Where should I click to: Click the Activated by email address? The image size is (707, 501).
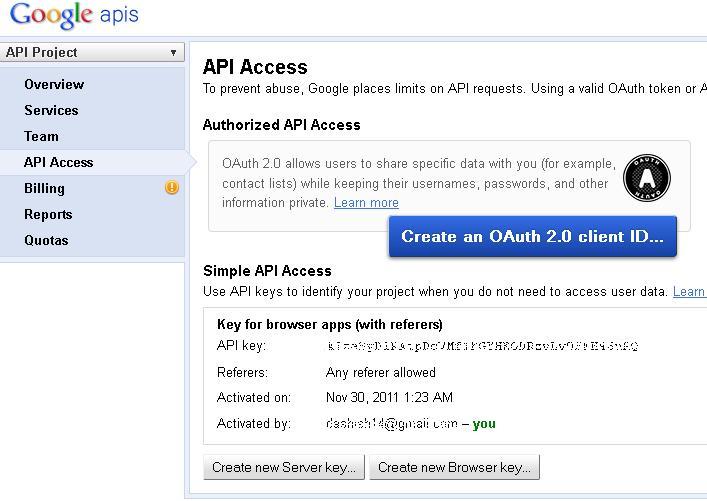pyautogui.click(x=392, y=423)
